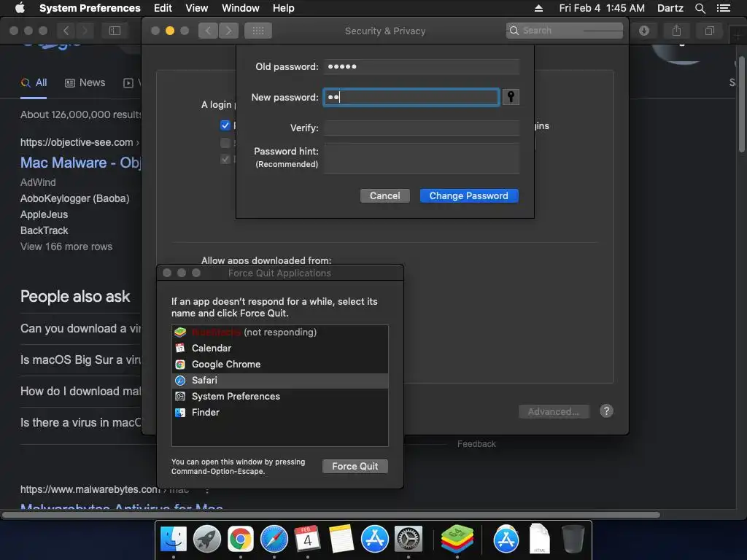Focus the System Preferences search field
This screenshot has height=560, width=747.
(x=565, y=31)
